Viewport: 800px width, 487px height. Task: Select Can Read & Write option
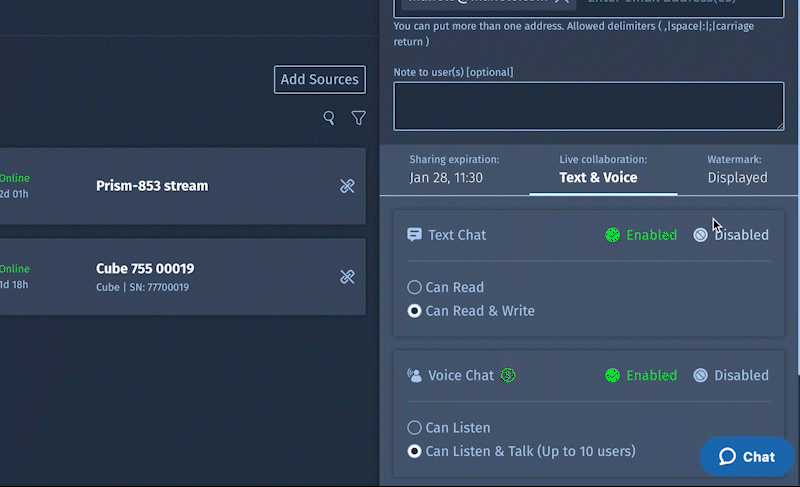415,311
